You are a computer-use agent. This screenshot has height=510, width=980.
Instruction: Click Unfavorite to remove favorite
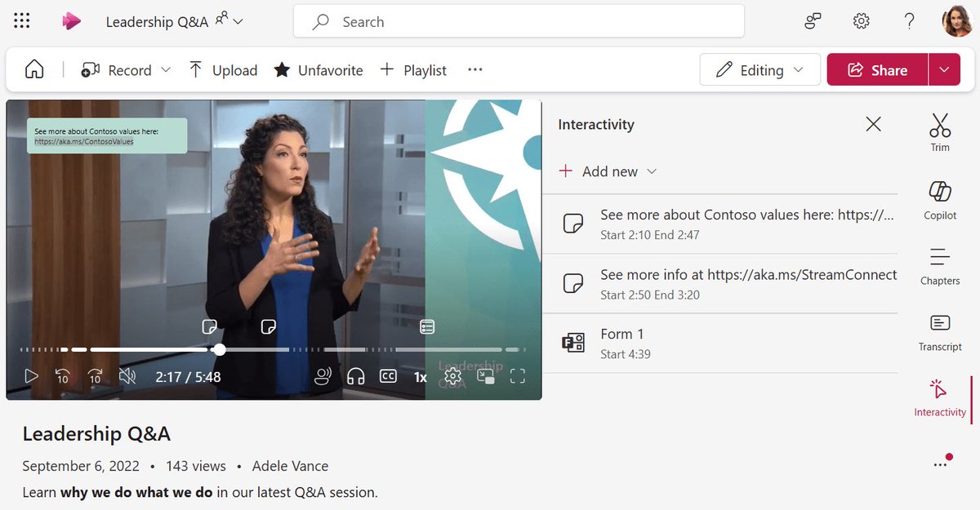click(318, 70)
